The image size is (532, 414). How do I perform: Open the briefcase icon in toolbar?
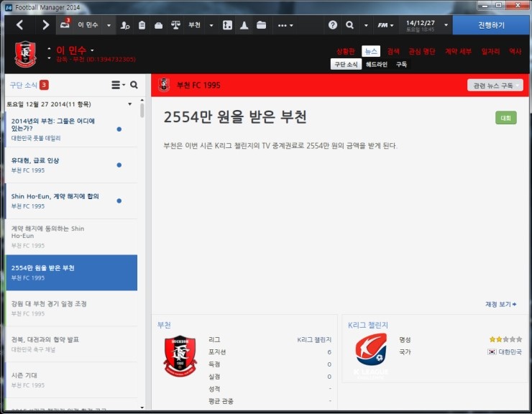[158, 25]
